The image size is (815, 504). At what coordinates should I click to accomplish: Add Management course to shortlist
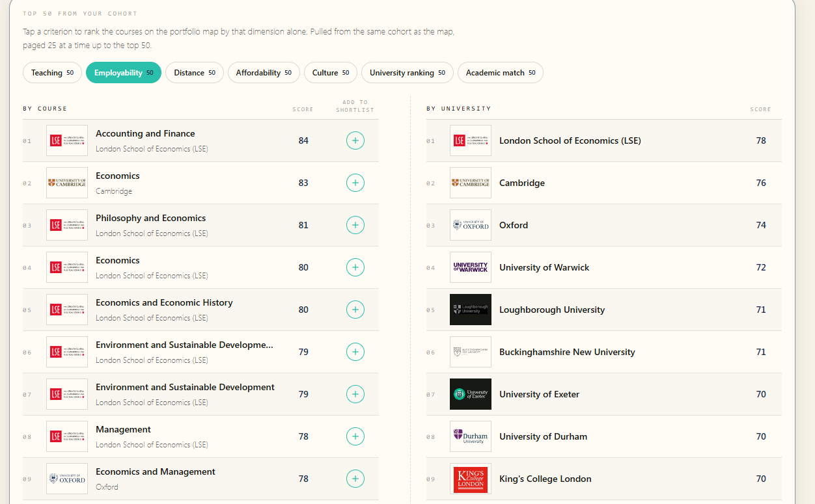click(355, 436)
